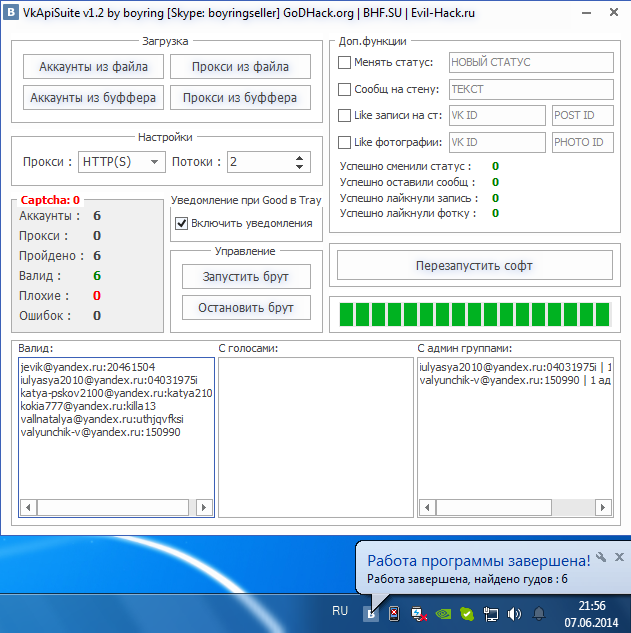Click the Прокси из файла button
Viewport: 631px width, 633px height.
click(x=239, y=67)
